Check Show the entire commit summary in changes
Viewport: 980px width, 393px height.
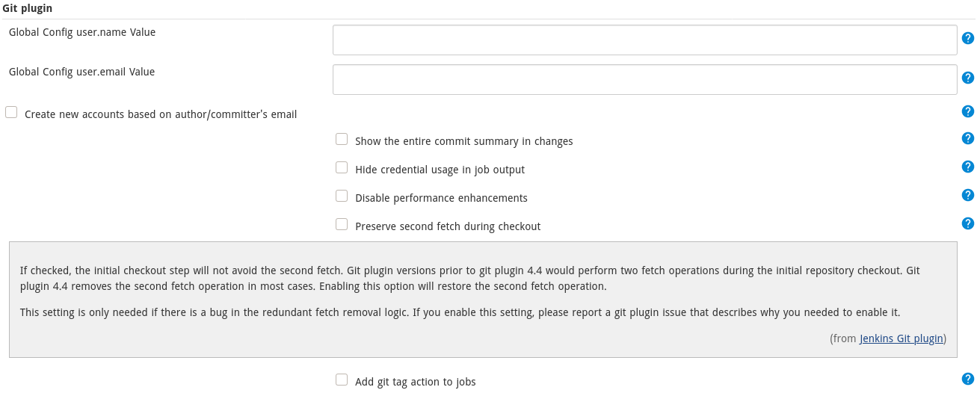(x=342, y=139)
